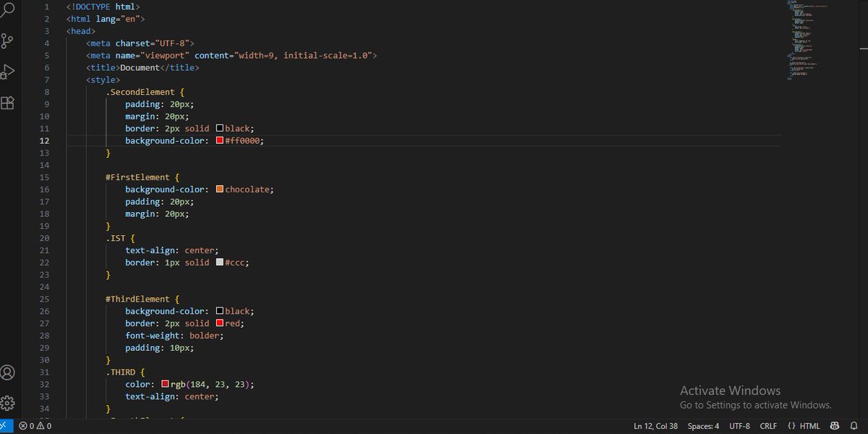Open the Manage gear menu
Screen dimensions: 868x434
click(x=7, y=403)
